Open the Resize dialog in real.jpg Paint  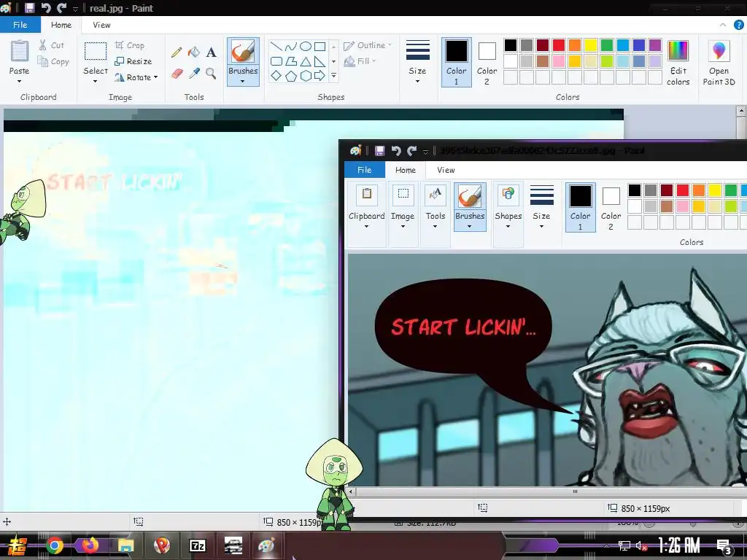tap(133, 61)
